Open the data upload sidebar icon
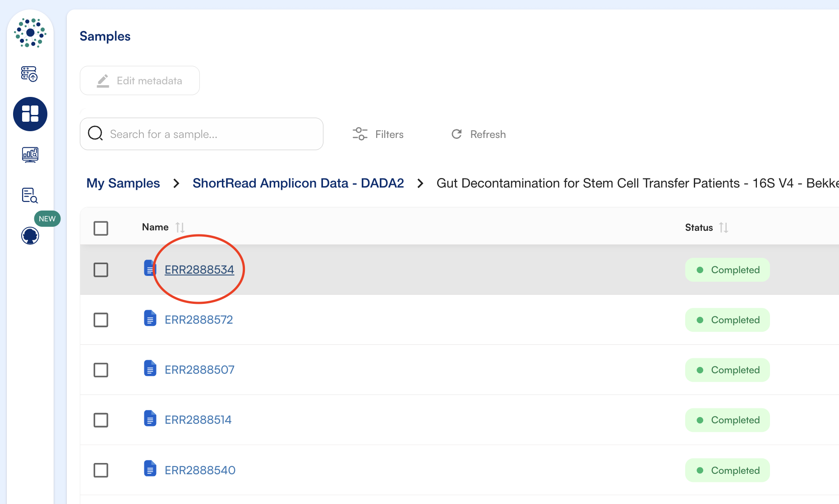The height and width of the screenshot is (504, 839). 30,73
